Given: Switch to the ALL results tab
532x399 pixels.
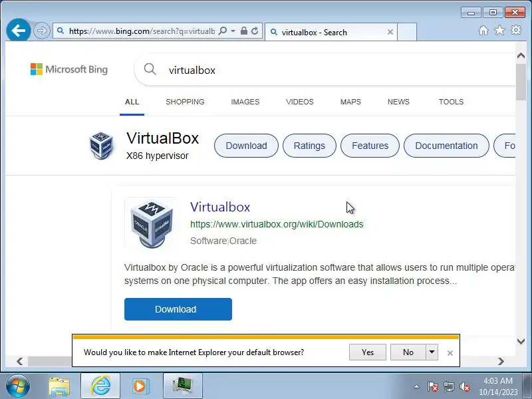Looking at the screenshot, I should click(132, 102).
